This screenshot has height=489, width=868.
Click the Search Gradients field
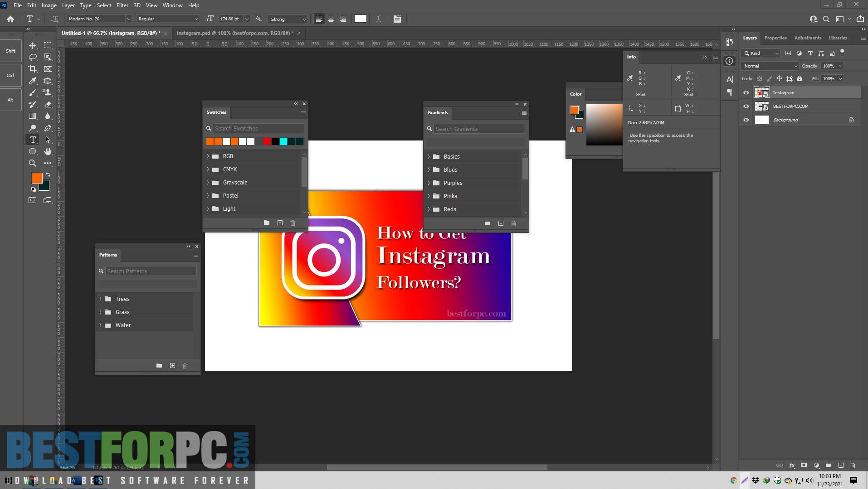pos(479,129)
